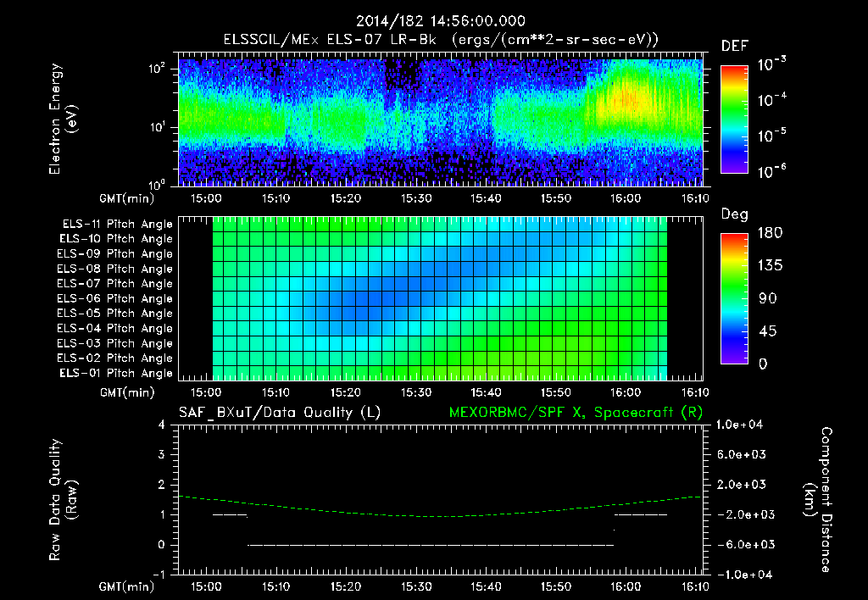Screen dimensions: 868x600
Task: Click the 1.0e+04 right axis value
Action: point(739,425)
